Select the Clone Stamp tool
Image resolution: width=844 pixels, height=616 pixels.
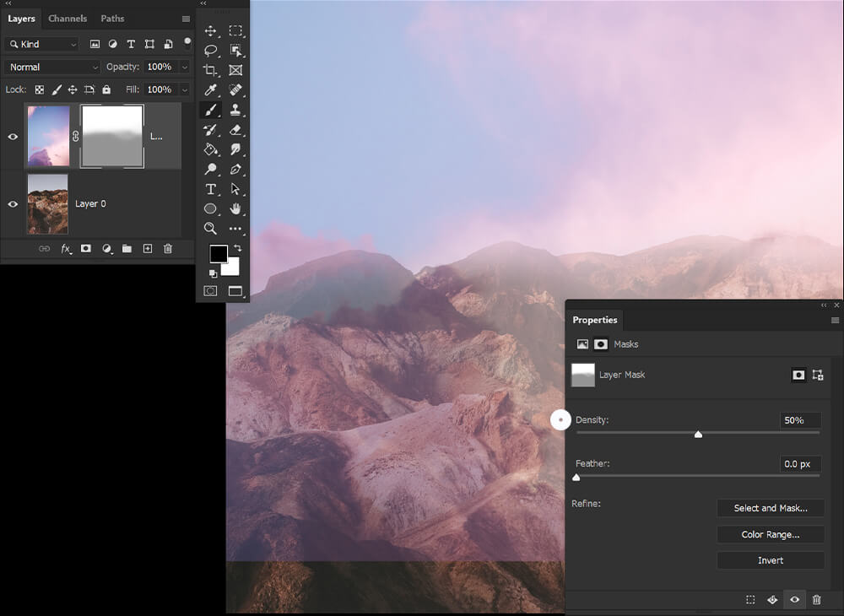(x=235, y=110)
